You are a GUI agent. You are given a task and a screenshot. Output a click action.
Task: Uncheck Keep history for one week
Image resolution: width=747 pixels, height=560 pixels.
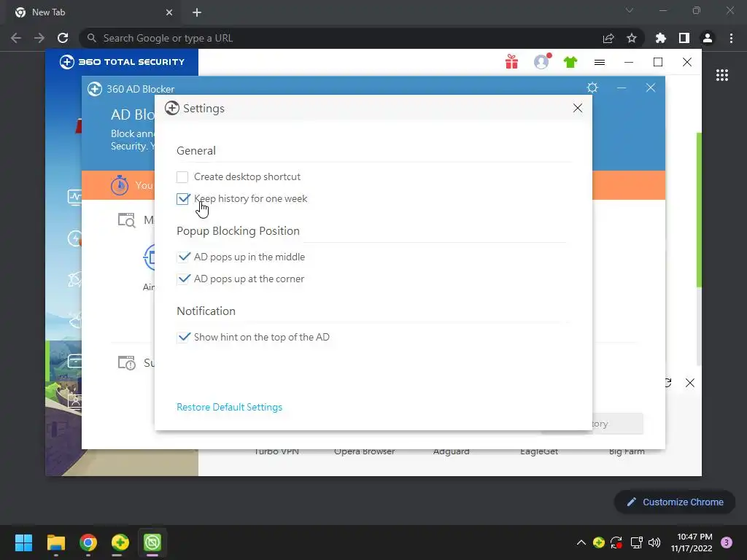point(182,199)
